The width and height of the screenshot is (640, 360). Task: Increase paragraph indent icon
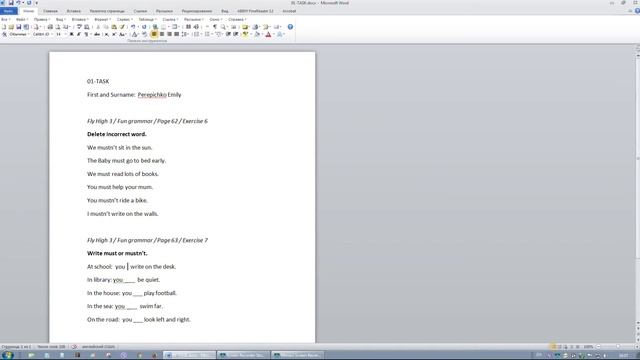point(236,34)
